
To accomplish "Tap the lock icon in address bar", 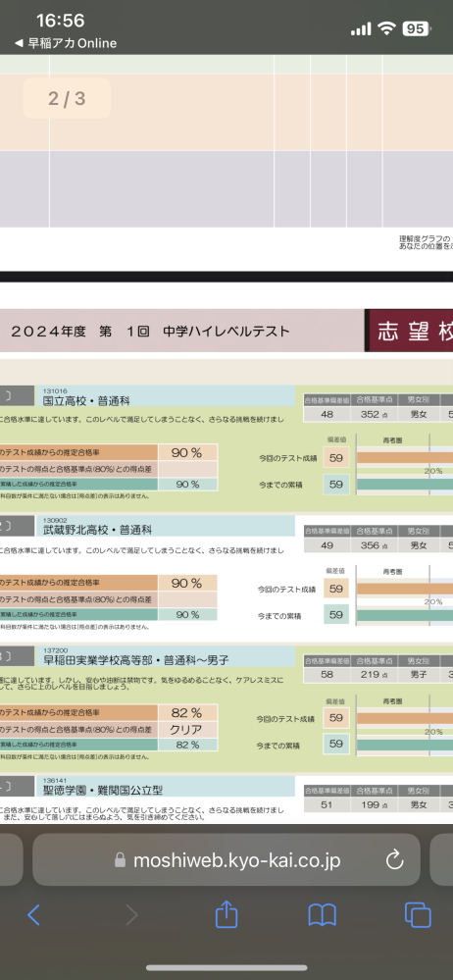I will click(x=120, y=861).
